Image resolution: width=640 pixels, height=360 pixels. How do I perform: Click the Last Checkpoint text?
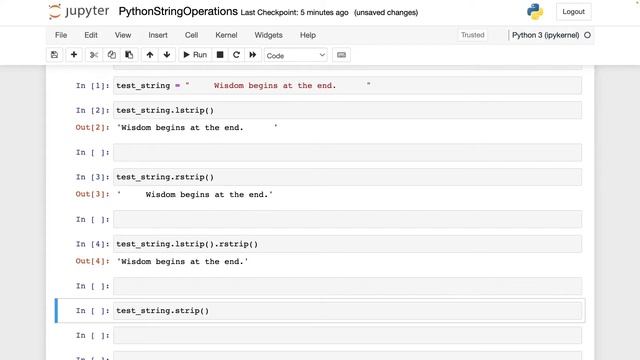coord(294,13)
